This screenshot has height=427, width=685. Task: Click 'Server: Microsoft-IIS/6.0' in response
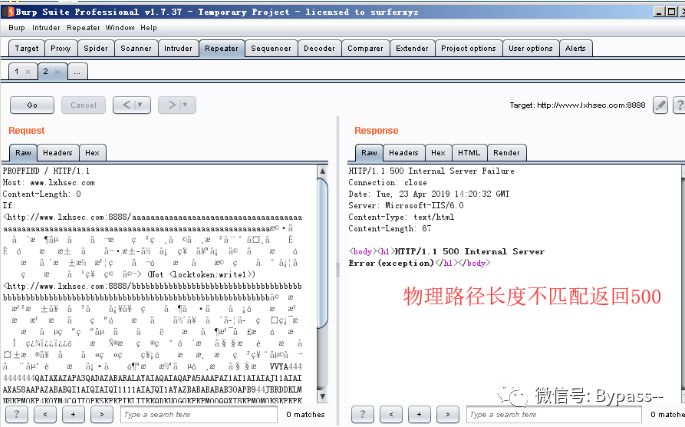pyautogui.click(x=406, y=205)
